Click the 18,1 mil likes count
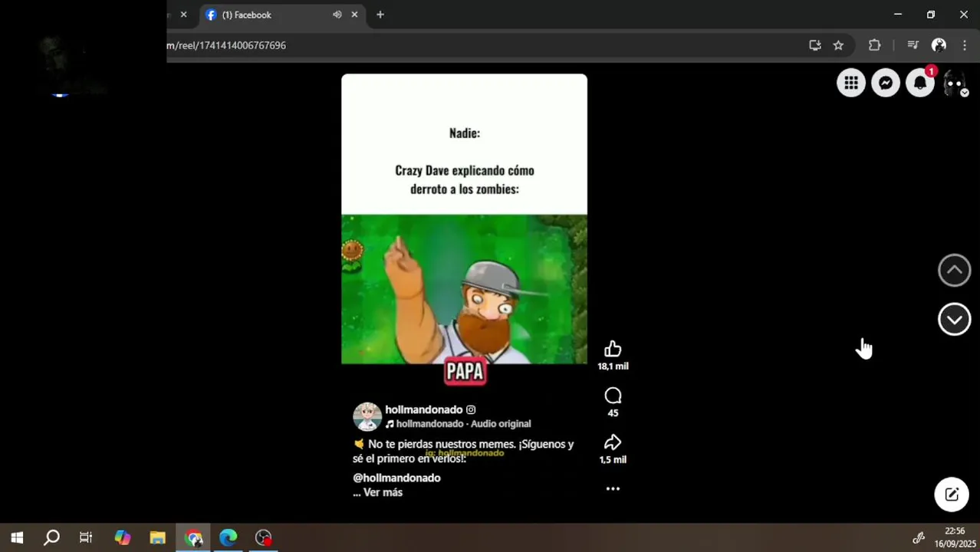This screenshot has width=980, height=552. coord(613,366)
